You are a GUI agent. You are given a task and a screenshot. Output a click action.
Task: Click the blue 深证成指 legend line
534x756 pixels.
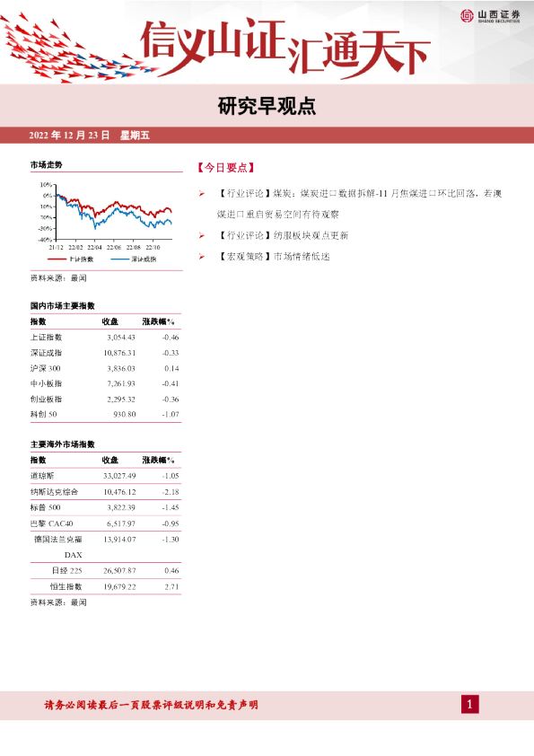tap(119, 259)
